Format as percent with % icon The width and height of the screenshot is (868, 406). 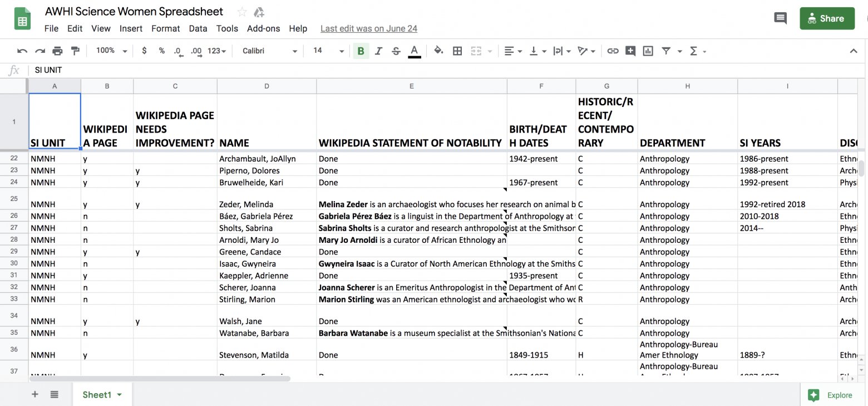(161, 51)
